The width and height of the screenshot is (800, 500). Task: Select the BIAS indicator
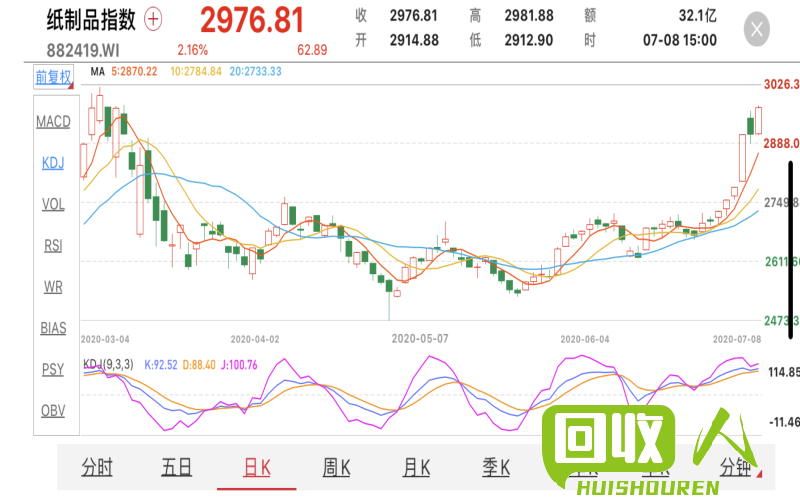click(x=53, y=328)
